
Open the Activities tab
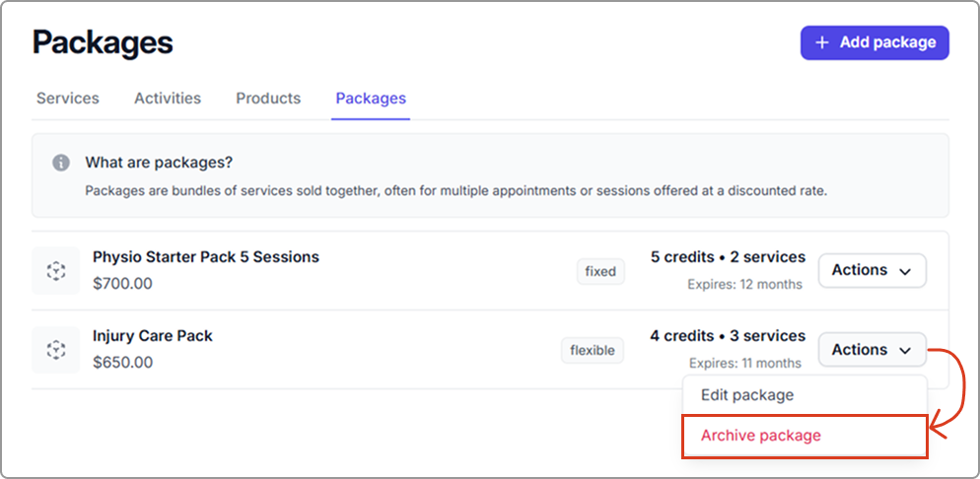(168, 99)
